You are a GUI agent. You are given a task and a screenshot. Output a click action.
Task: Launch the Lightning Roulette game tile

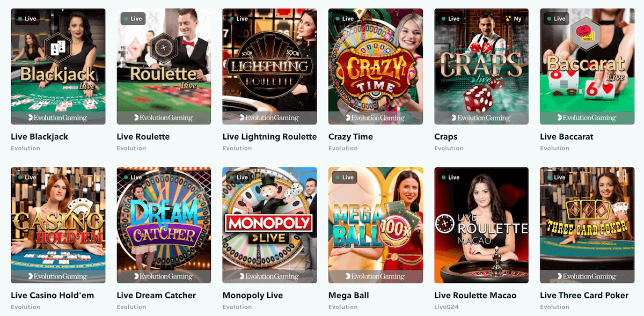[x=269, y=67]
